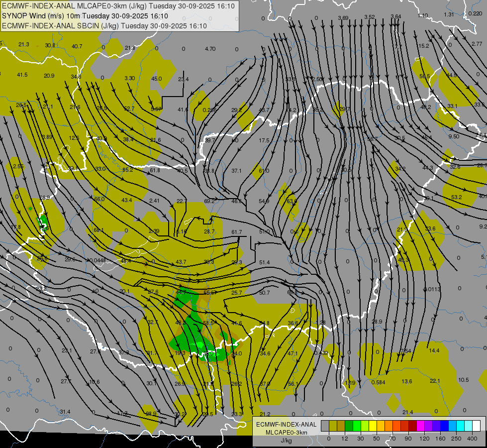This screenshot has height=448, width=487.
Task: Click the dark green legend swatch
Action: pos(349,426)
